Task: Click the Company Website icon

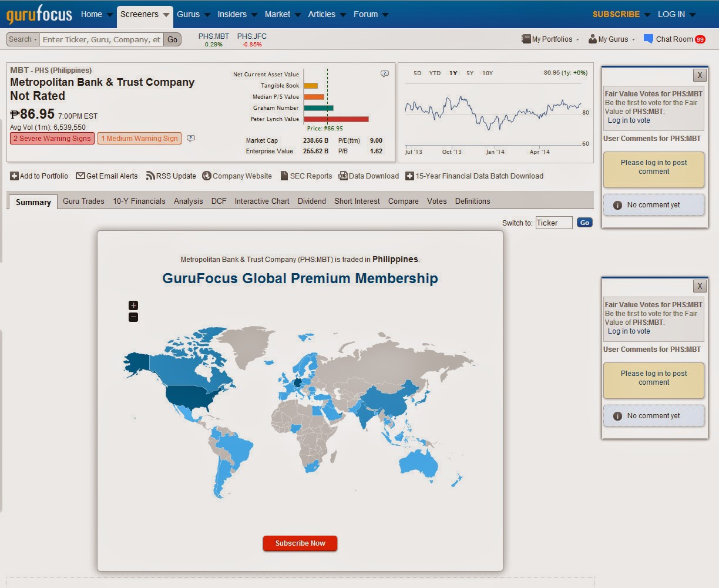Action: point(207,176)
